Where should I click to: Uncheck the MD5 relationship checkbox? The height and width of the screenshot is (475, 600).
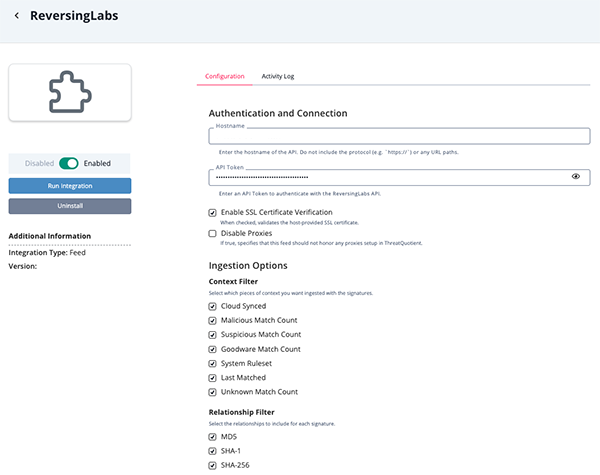pyautogui.click(x=212, y=437)
